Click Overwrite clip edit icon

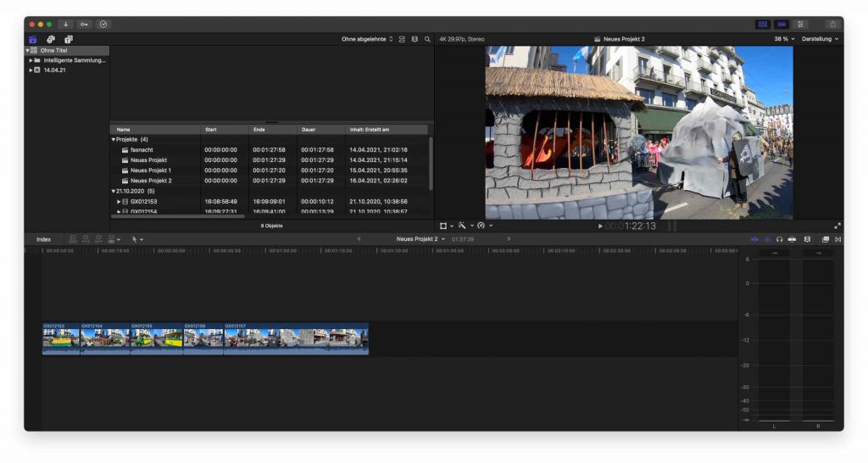point(114,240)
